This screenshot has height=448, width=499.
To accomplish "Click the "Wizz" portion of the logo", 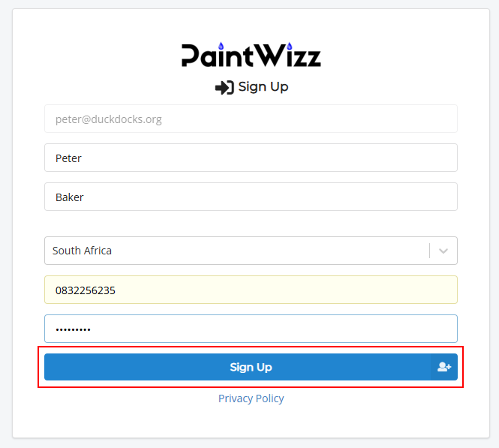I will click(x=287, y=55).
